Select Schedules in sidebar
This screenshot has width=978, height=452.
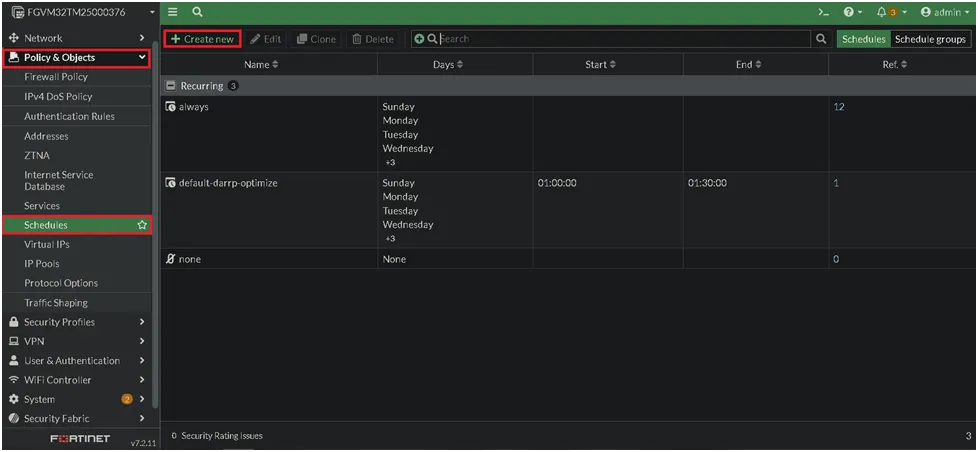(77, 224)
